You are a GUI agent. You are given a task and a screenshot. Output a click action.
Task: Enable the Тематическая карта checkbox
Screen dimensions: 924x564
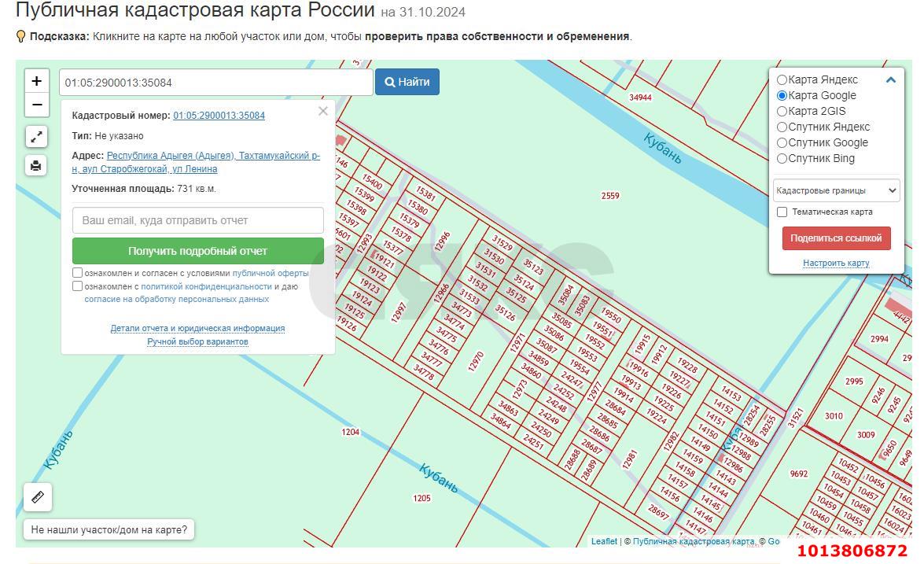pos(782,212)
